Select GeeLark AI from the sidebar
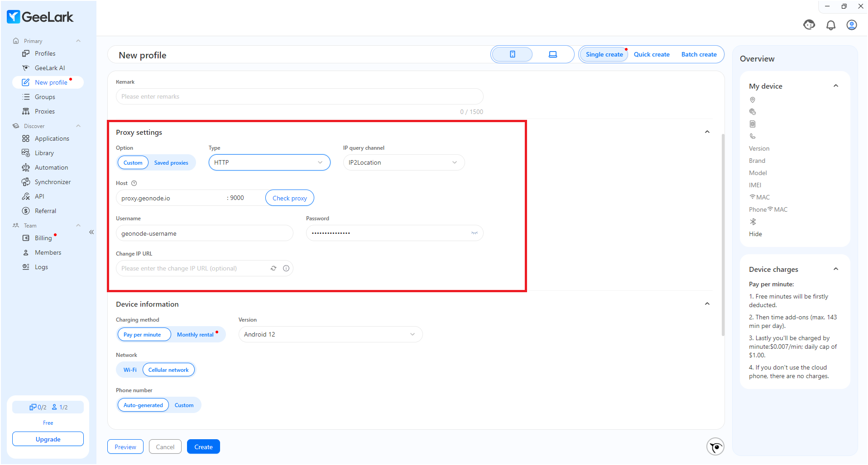Screen dimensions: 868x465 click(49, 67)
